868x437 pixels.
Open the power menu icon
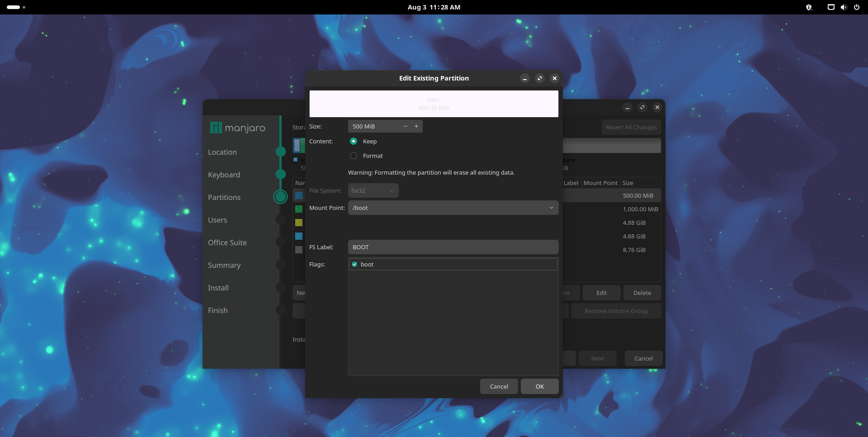pos(856,7)
